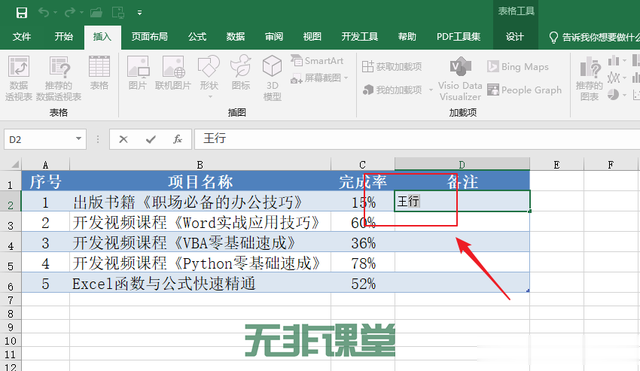Click the 序号 header cell
Image resolution: width=640 pixels, height=371 pixels.
point(45,181)
